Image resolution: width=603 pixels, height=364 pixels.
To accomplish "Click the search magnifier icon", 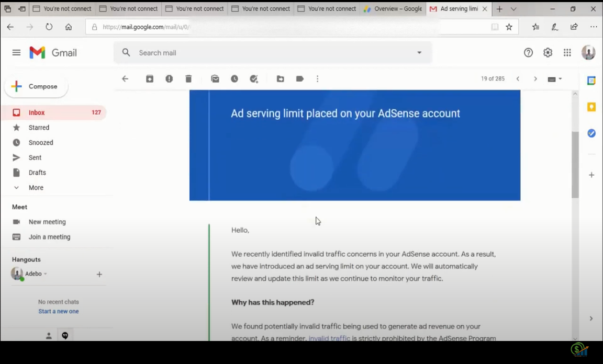I will (x=126, y=53).
